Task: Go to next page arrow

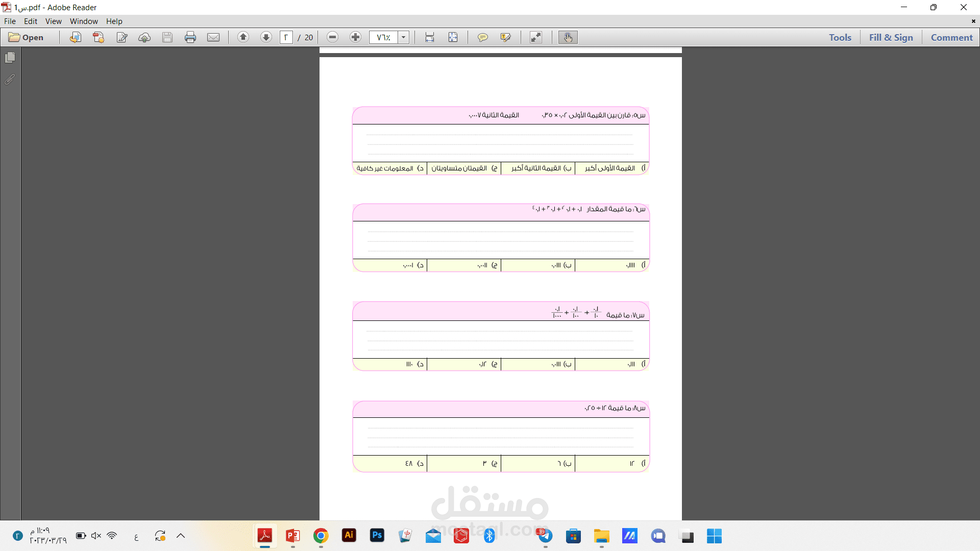Action: pyautogui.click(x=266, y=37)
